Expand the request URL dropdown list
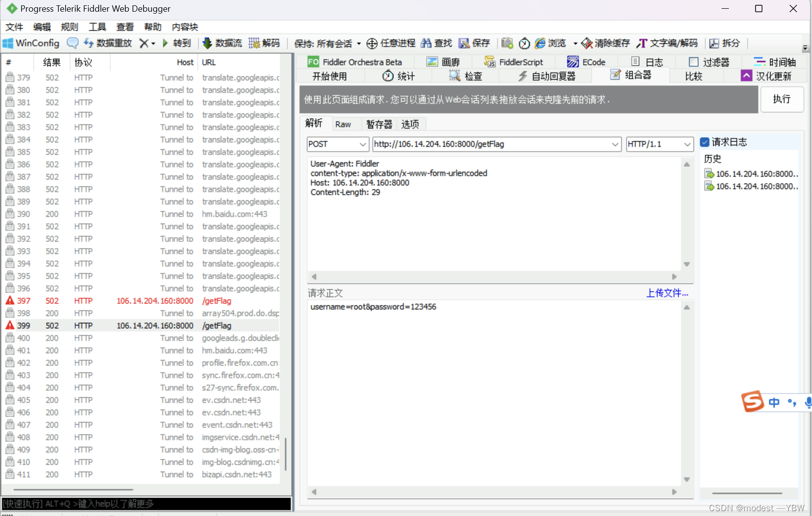812x516 pixels. (x=615, y=144)
